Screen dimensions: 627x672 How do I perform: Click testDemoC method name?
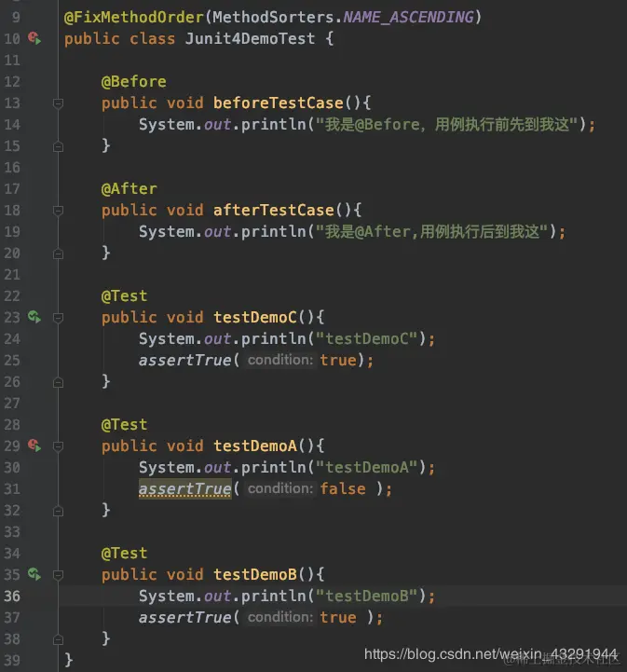[x=255, y=317]
